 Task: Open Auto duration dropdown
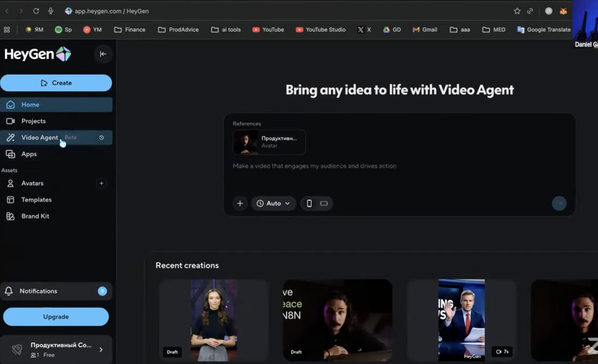(x=273, y=203)
